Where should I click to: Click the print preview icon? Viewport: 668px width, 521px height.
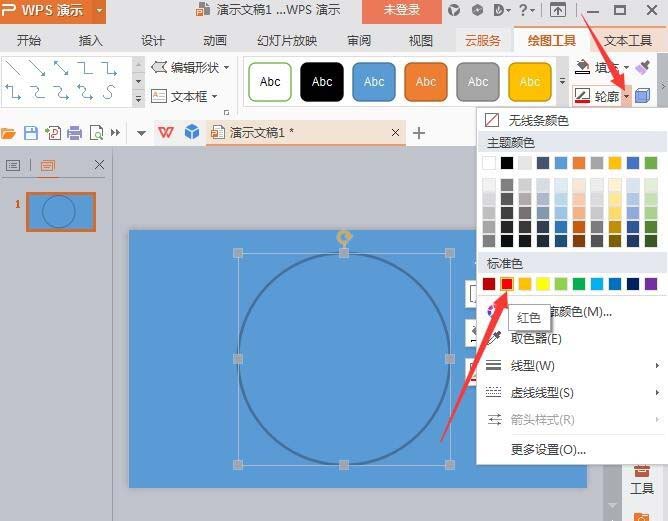[x=97, y=133]
